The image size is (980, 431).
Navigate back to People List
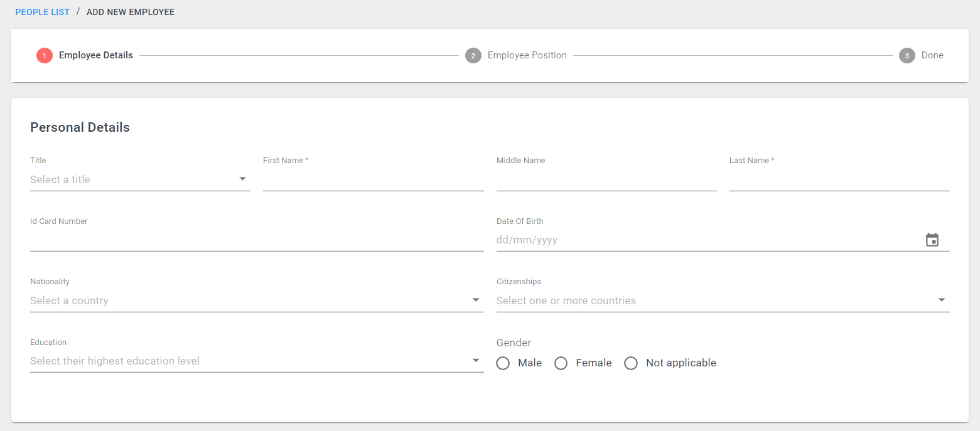43,12
